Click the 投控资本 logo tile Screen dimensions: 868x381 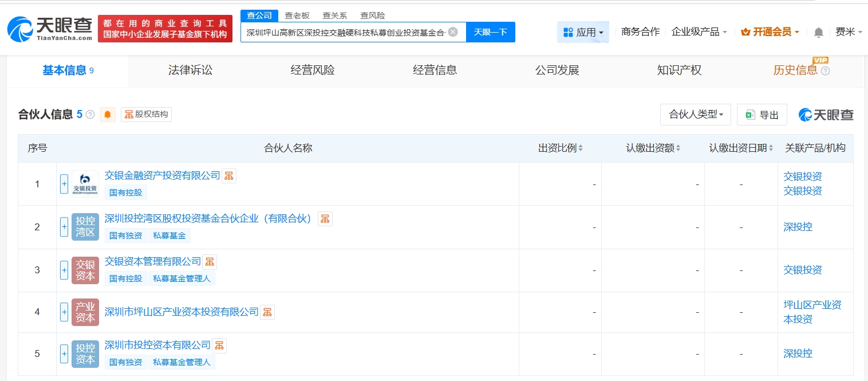(x=85, y=354)
